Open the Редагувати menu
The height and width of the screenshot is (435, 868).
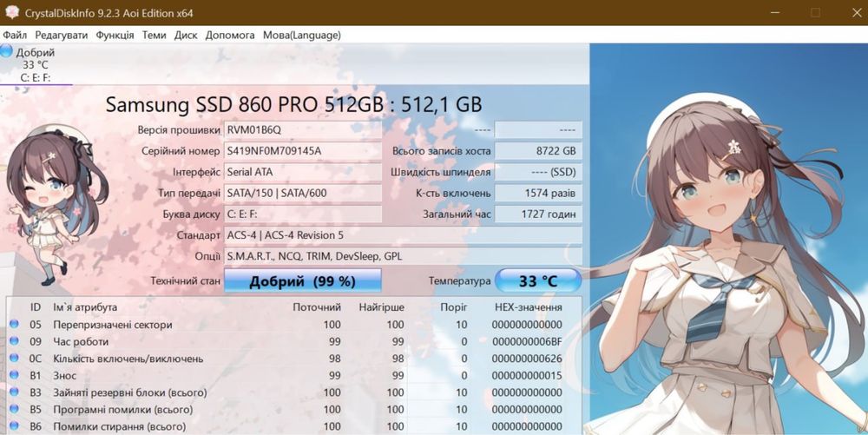(x=62, y=35)
